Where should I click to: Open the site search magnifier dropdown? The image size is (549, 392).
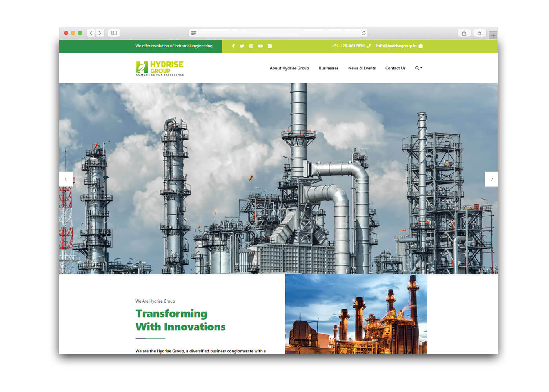tap(418, 68)
